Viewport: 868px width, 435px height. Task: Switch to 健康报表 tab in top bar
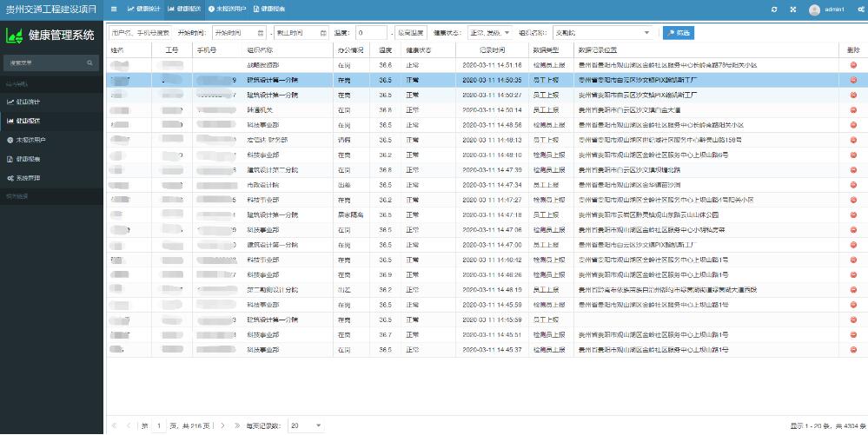pyautogui.click(x=269, y=10)
